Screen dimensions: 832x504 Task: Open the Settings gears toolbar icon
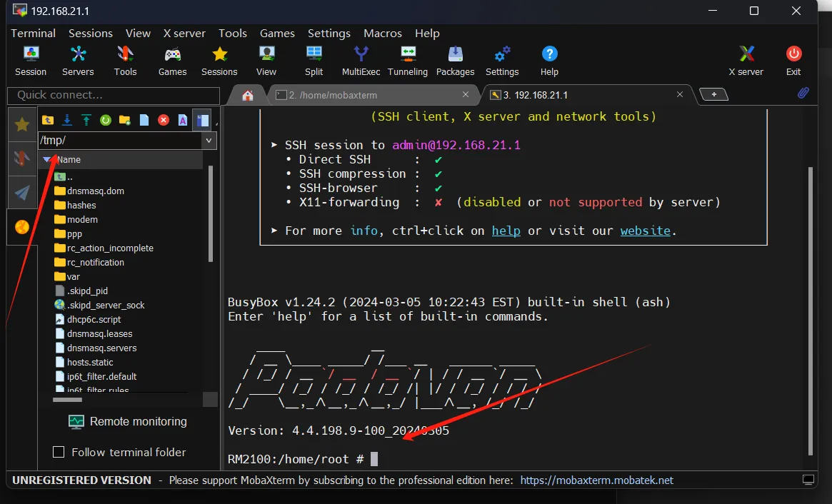[x=502, y=61]
